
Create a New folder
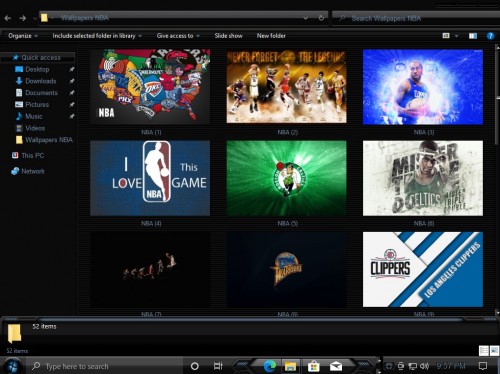(x=271, y=36)
